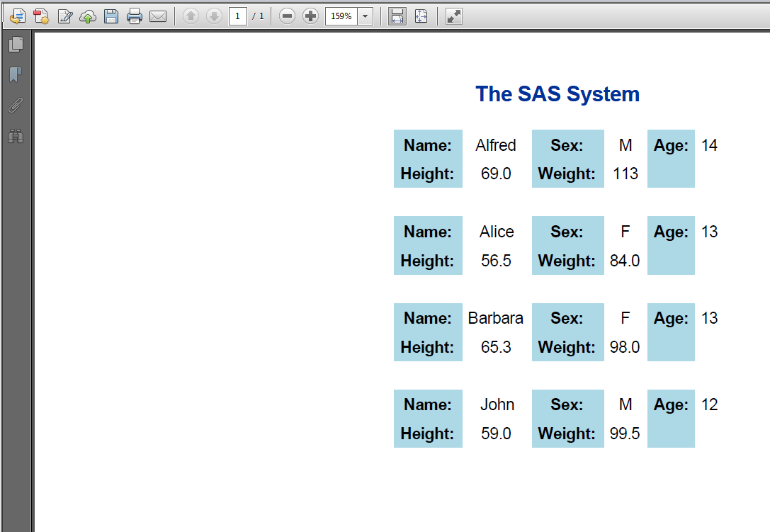Toggle the Page Thumbnails panel
Image resolution: width=770 pixels, height=532 pixels.
(x=16, y=44)
